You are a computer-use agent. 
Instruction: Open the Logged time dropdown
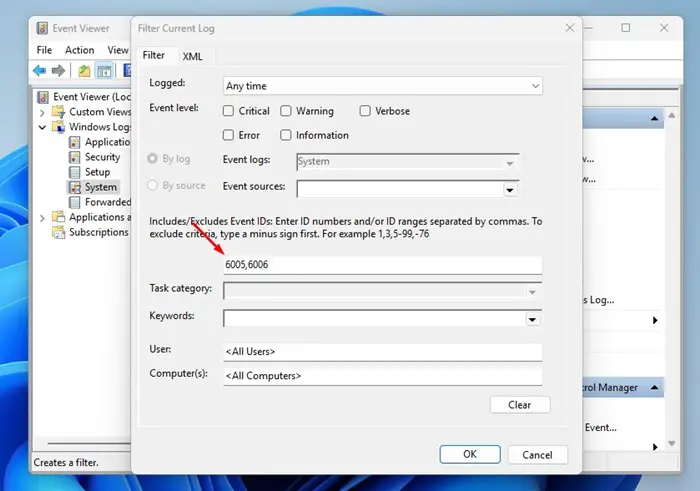click(383, 86)
